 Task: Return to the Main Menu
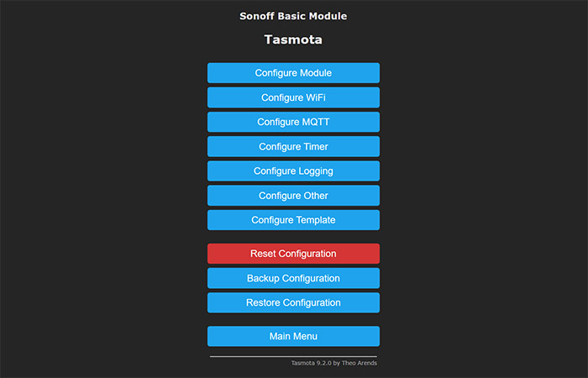(x=293, y=336)
